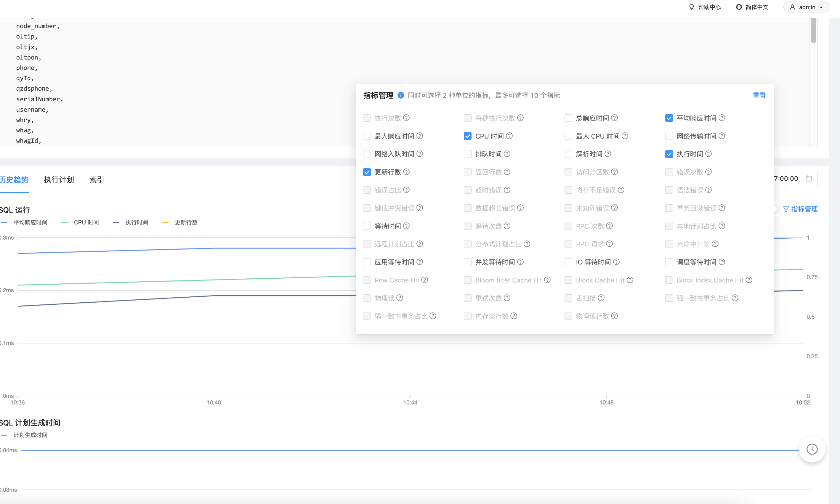Enable the 最大响应时间 checkbox
The width and height of the screenshot is (840, 504).
[x=367, y=136]
